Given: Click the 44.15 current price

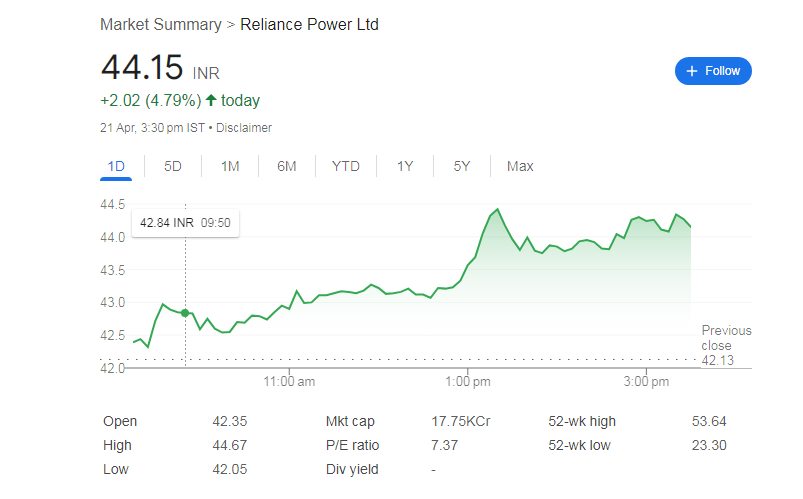Looking at the screenshot, I should [x=142, y=67].
